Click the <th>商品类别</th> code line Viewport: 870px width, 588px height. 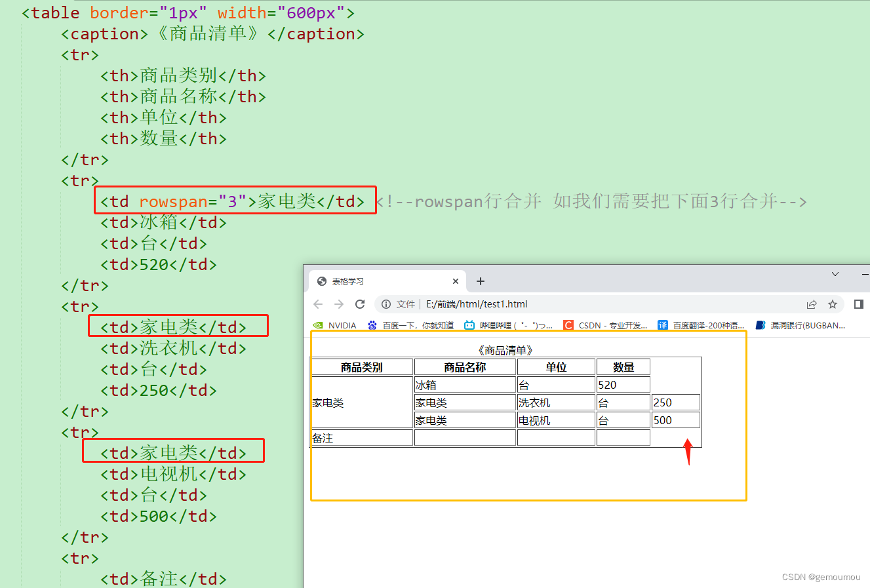(183, 75)
